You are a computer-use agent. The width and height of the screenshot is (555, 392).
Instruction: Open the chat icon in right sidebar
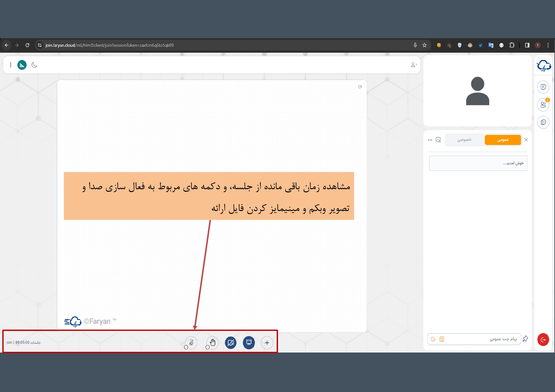pos(543,87)
